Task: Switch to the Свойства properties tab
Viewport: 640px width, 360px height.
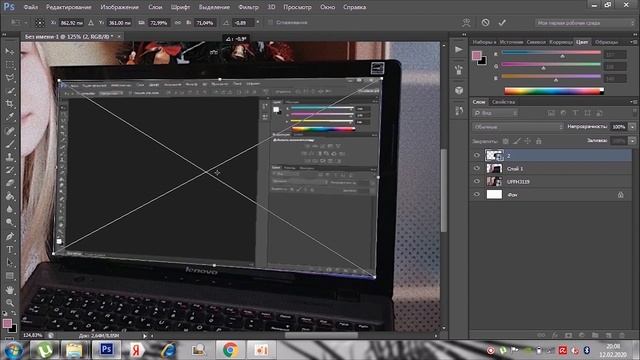Action: (503, 102)
